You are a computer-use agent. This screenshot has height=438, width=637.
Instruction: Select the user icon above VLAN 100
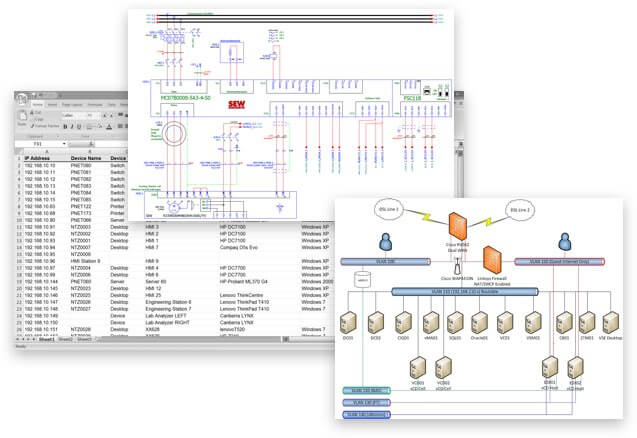pos(386,242)
